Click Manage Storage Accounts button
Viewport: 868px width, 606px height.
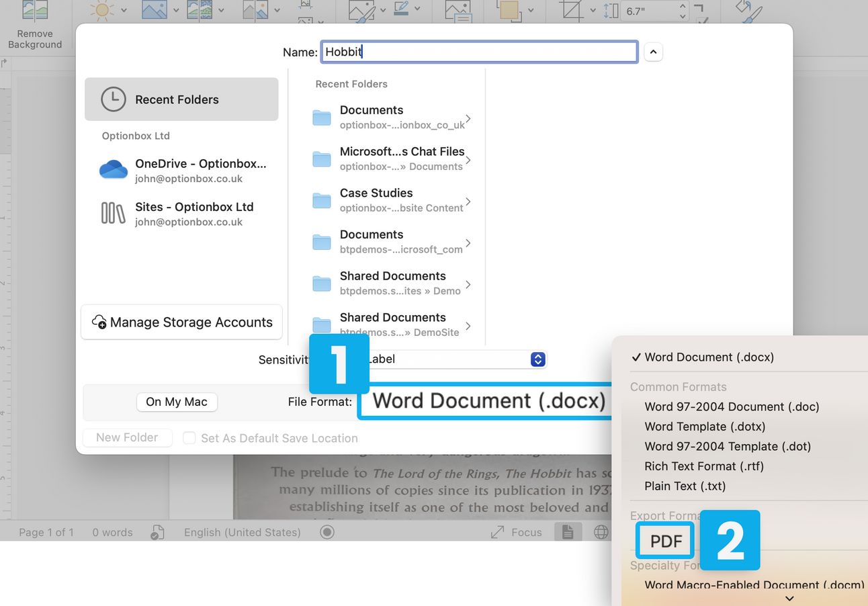click(x=181, y=322)
